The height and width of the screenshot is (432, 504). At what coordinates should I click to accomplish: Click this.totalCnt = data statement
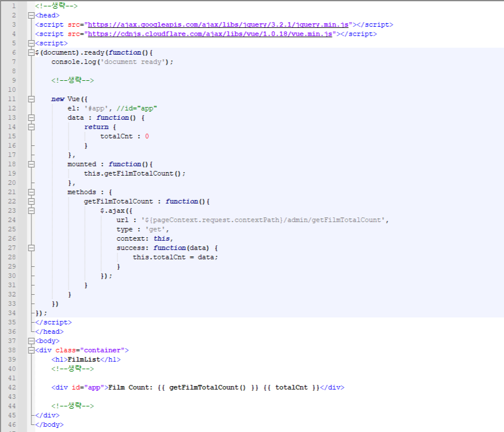[175, 257]
